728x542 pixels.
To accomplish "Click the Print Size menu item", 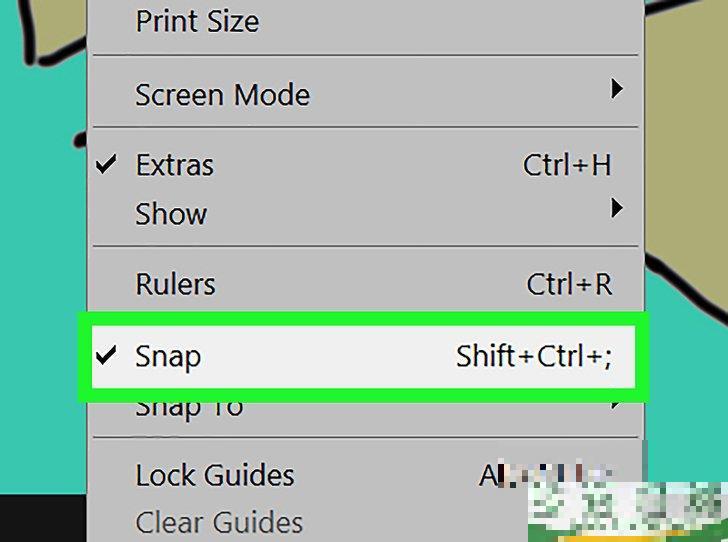I will point(197,22).
